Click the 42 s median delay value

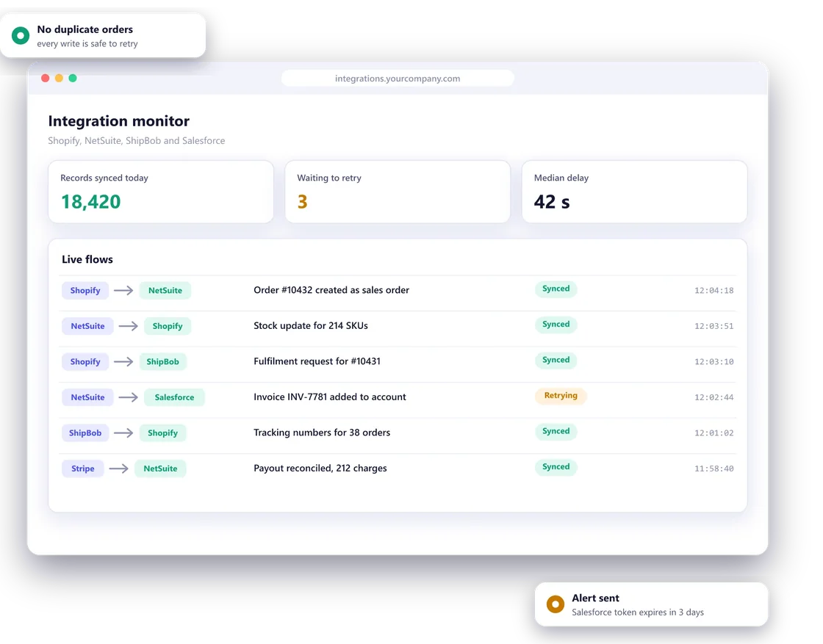point(552,202)
